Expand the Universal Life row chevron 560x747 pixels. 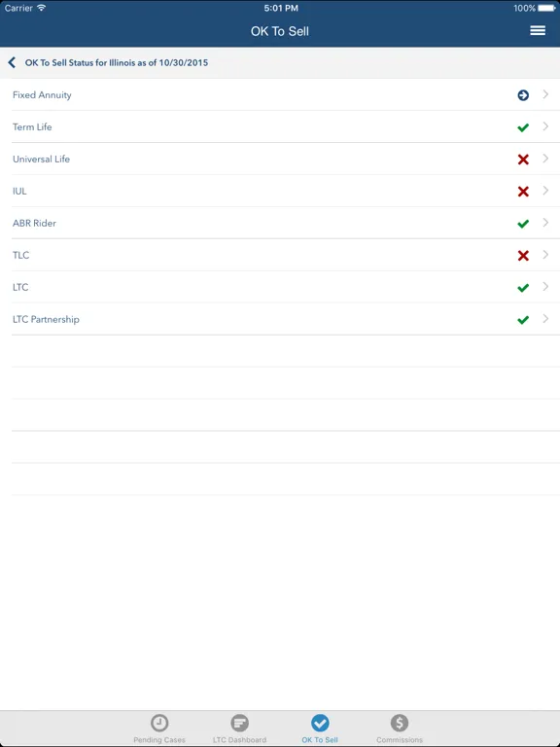(545, 159)
